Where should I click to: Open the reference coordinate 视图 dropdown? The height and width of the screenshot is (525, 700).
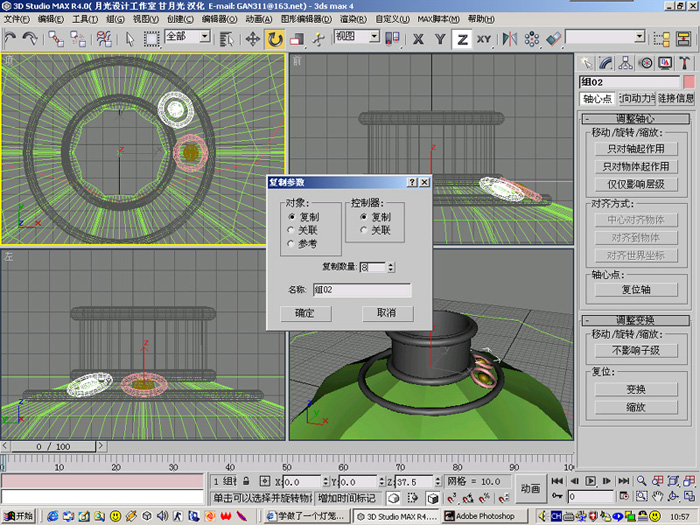[374, 36]
